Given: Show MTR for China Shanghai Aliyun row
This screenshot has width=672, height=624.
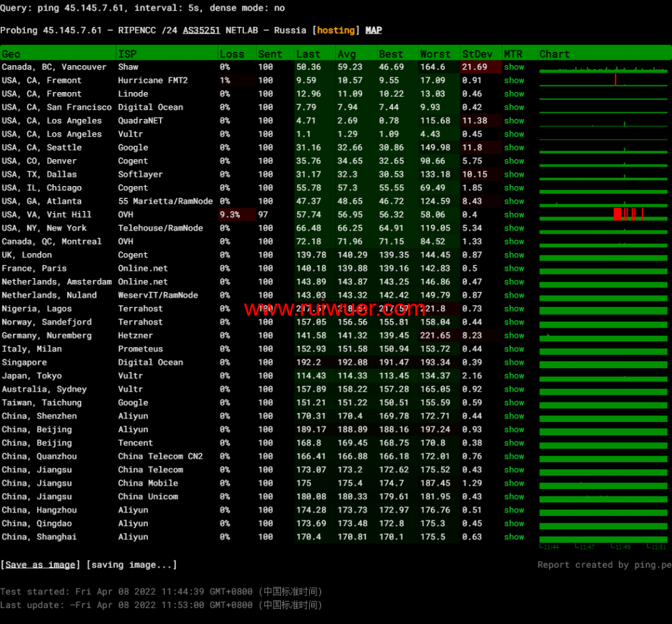Looking at the screenshot, I should [514, 537].
